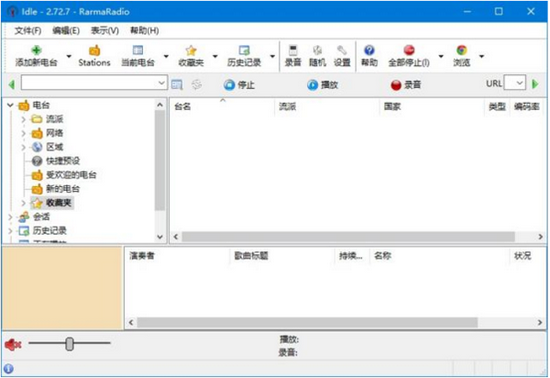Click the 帮助 question mark icon
The image size is (550, 378).
coord(369,50)
